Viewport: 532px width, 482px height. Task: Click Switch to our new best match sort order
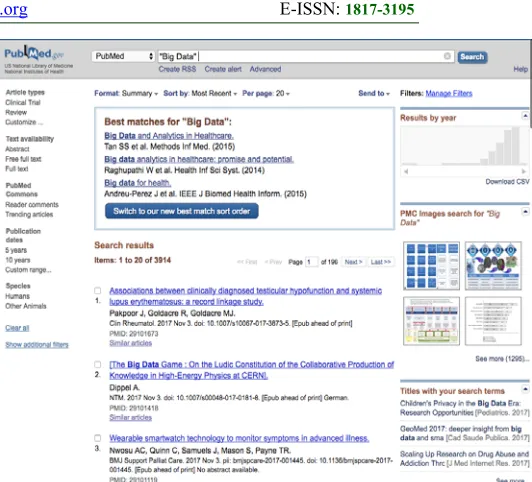[182, 211]
